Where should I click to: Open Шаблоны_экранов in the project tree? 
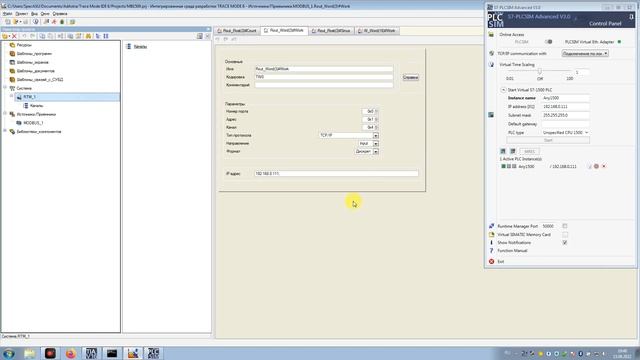33,62
